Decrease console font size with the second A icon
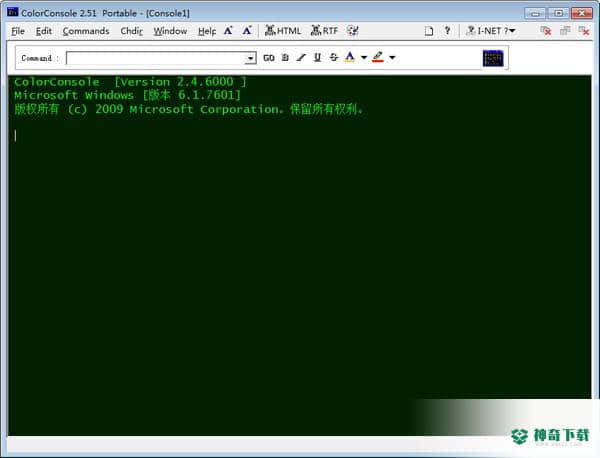The height and width of the screenshot is (458, 600). [247, 31]
